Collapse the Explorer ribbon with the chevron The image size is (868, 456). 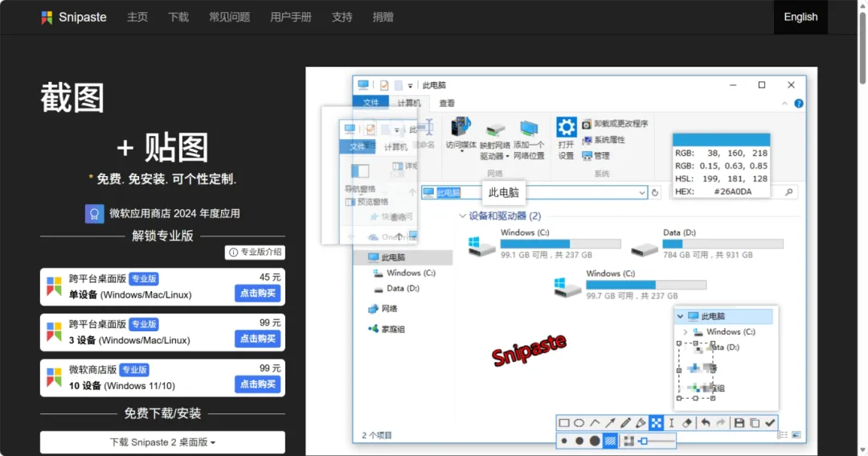784,104
